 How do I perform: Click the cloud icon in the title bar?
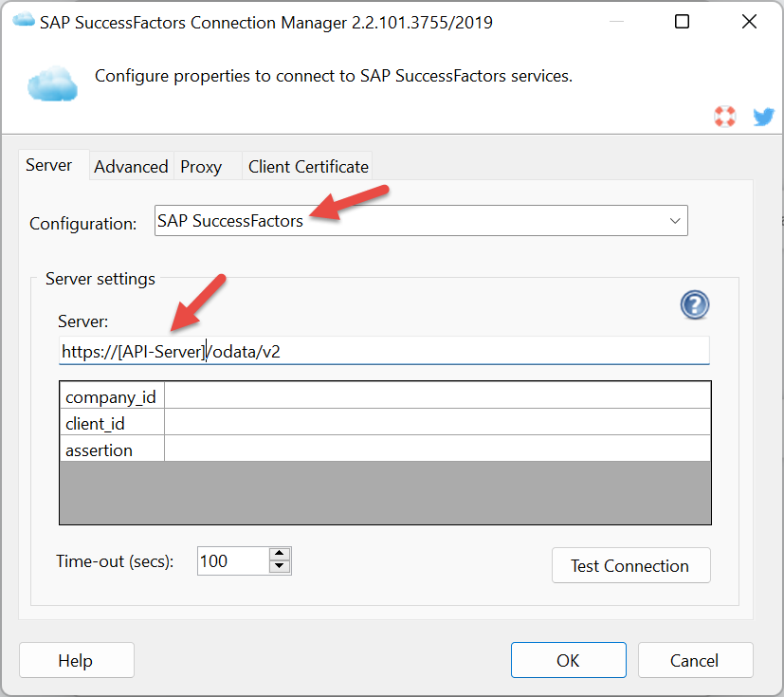24,21
